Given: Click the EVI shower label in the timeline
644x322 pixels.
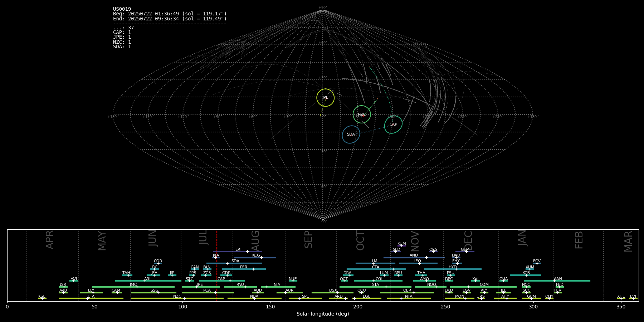Looking at the screenshot, I should click(633, 297).
